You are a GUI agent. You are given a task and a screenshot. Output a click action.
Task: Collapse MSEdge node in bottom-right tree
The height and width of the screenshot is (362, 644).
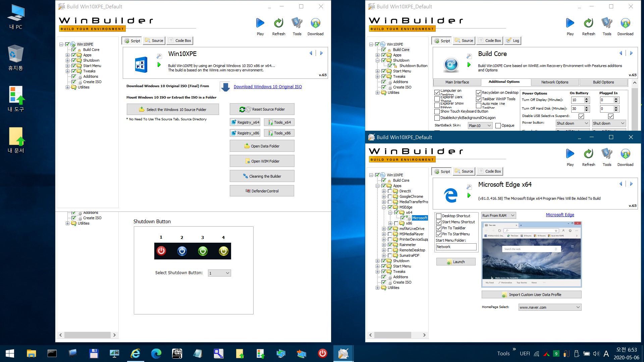pos(384,207)
